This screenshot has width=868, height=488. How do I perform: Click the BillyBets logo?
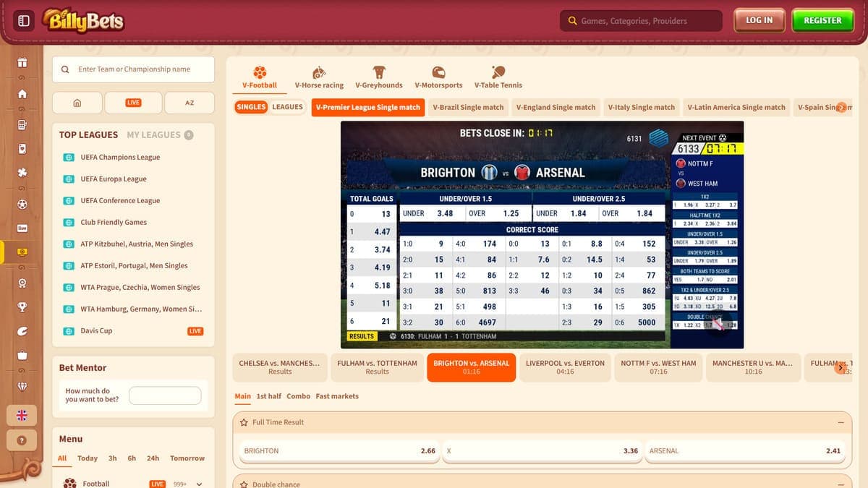pyautogui.click(x=82, y=20)
